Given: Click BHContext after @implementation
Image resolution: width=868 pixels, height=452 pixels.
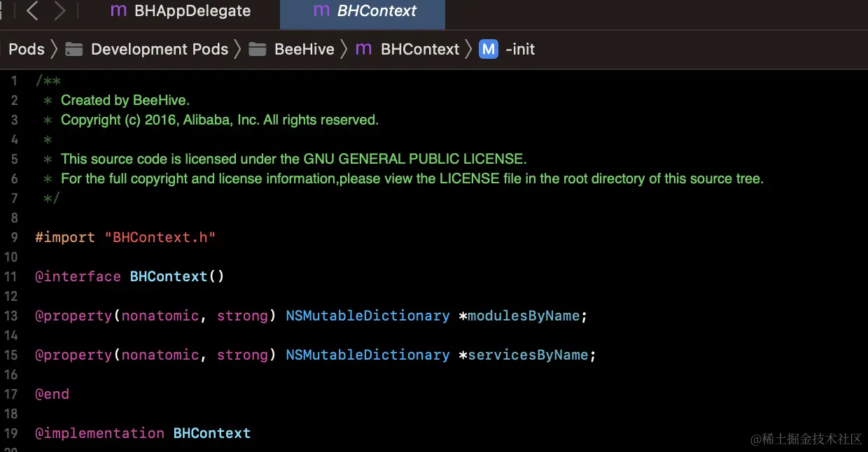Looking at the screenshot, I should click(x=212, y=433).
